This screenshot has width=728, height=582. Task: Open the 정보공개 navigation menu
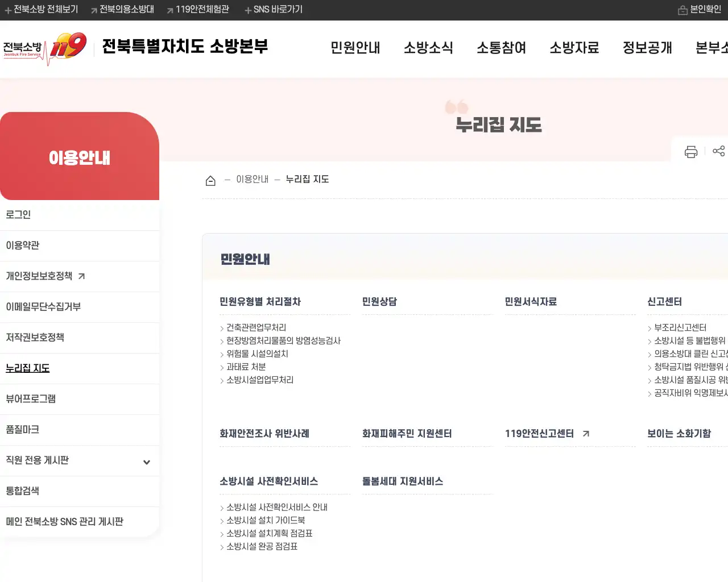647,48
